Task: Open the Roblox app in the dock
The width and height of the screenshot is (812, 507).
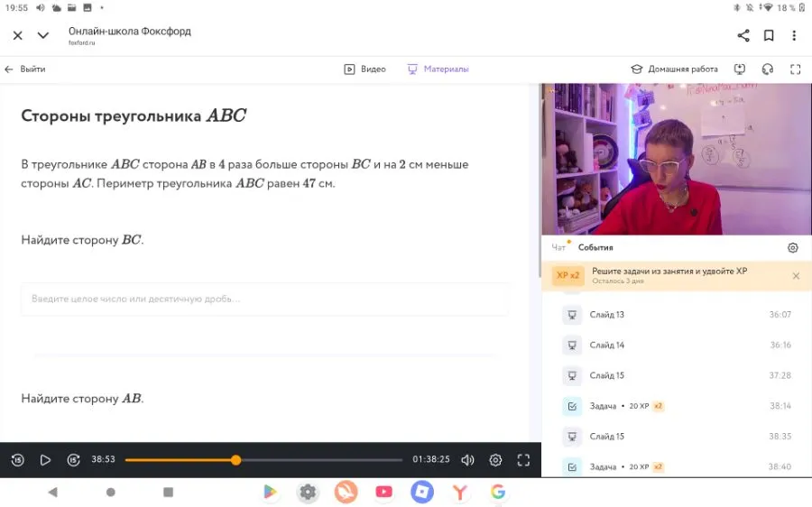Action: 422,492
